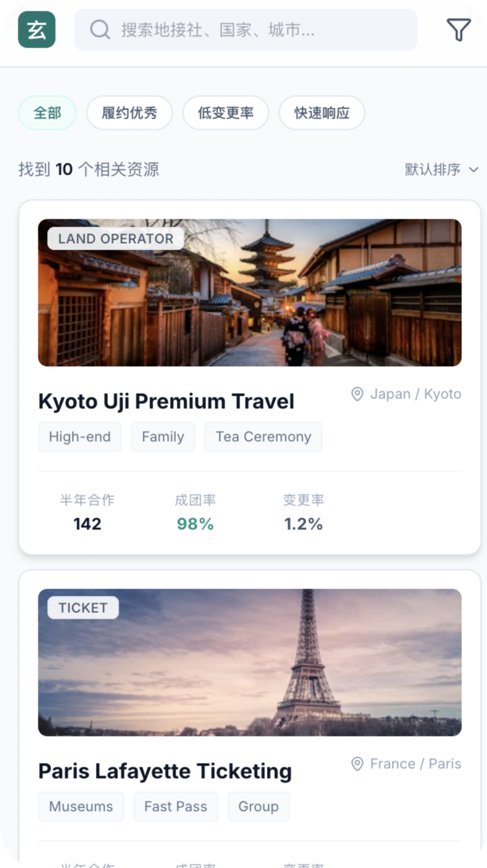The height and width of the screenshot is (868, 487).
Task: Open the filter funnel icon
Action: point(459,30)
